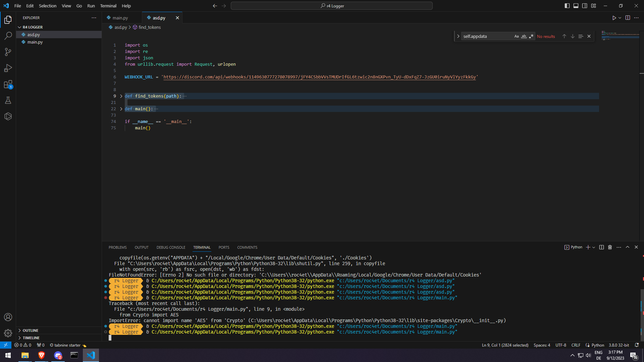The image size is (644, 362).
Task: Open the Terminal menu
Action: coord(108,6)
